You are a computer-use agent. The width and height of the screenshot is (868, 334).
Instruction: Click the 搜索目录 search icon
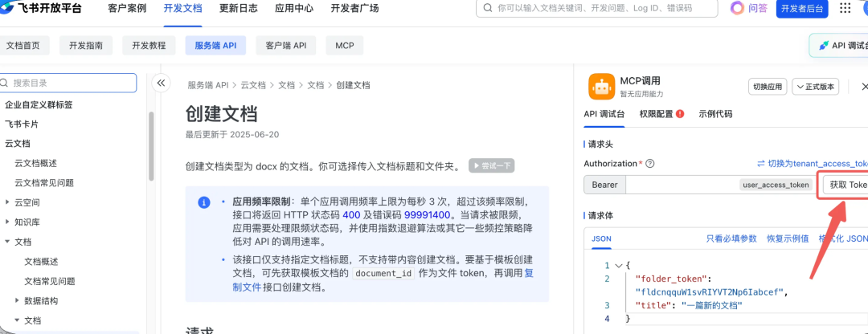coord(5,83)
